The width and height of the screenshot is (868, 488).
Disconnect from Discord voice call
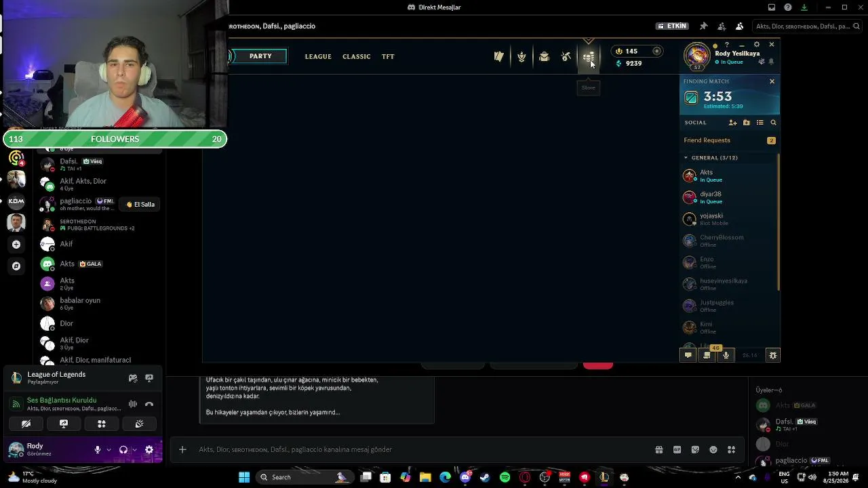point(149,405)
